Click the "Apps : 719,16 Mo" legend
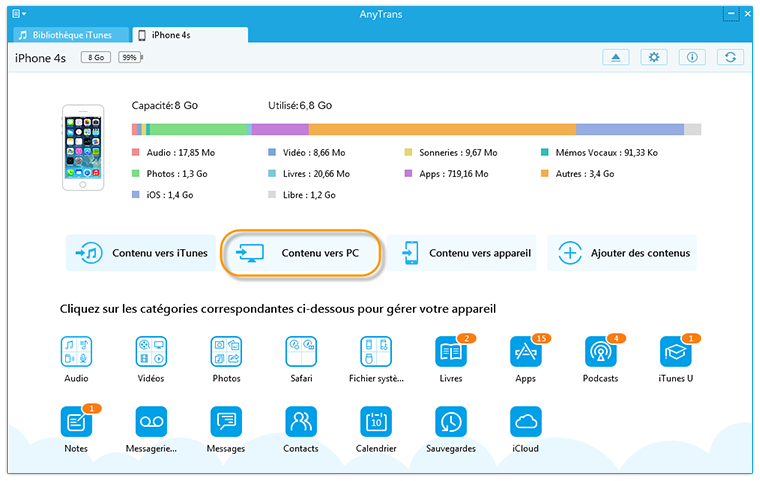760x481 pixels. (x=447, y=174)
